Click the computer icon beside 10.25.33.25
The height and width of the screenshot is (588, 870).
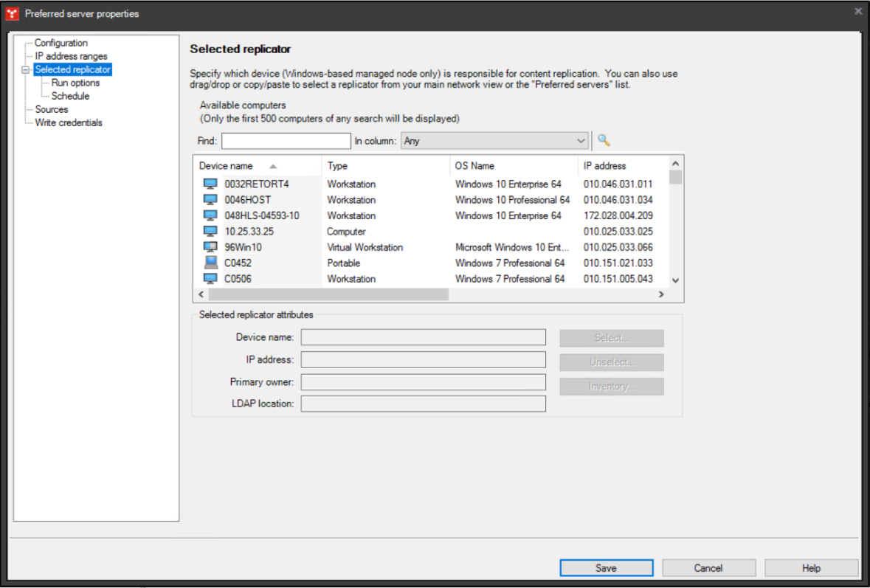tap(210, 231)
